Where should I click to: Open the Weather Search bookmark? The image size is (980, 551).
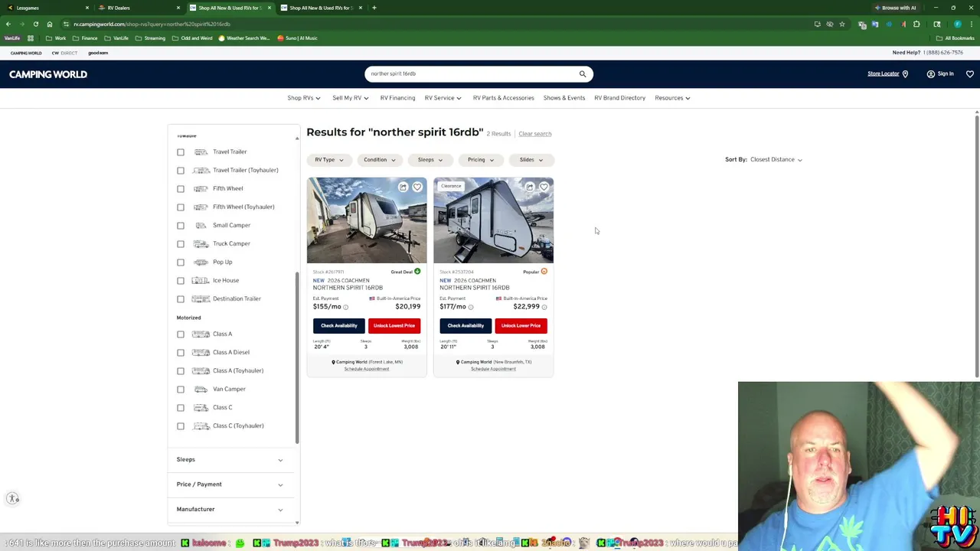[245, 38]
